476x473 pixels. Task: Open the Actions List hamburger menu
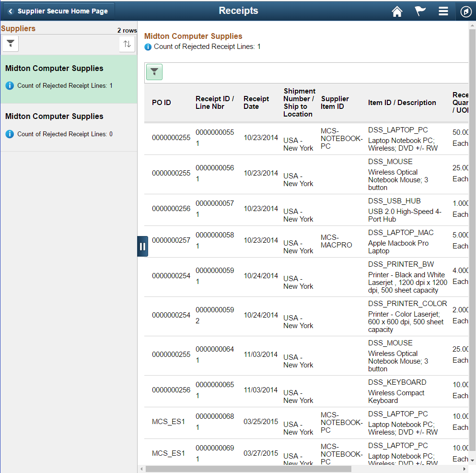(443, 11)
